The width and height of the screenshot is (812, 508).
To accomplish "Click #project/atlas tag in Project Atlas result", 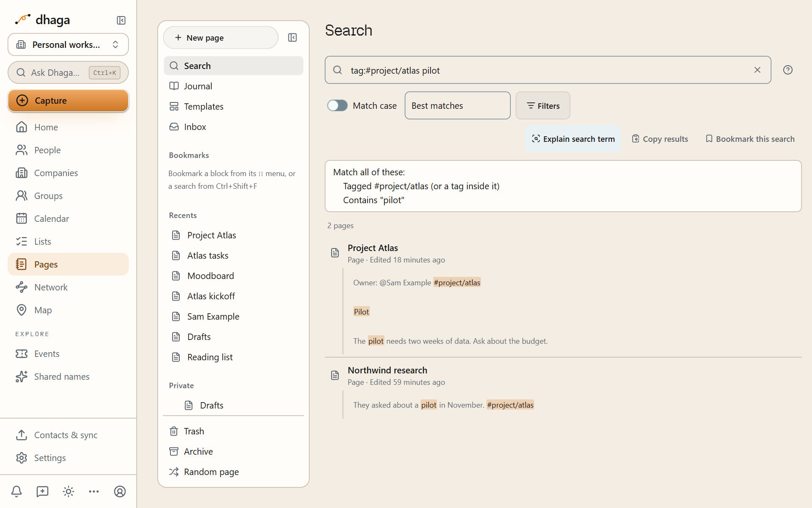I will coord(457,282).
